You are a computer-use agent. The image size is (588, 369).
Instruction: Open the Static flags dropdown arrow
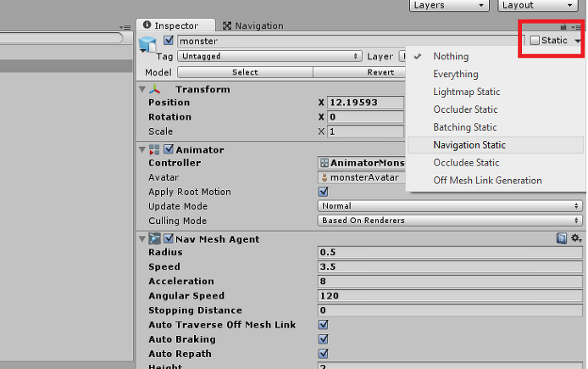pyautogui.click(x=578, y=41)
